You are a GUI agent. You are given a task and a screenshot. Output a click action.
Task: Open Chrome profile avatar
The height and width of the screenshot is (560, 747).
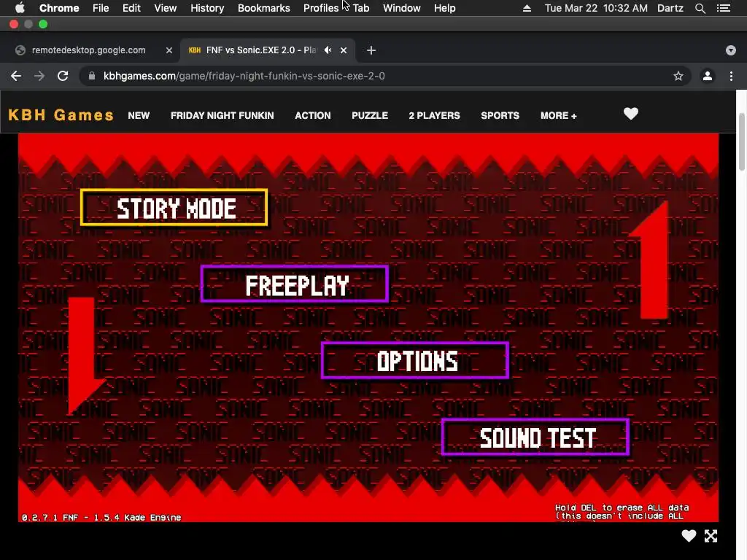708,76
